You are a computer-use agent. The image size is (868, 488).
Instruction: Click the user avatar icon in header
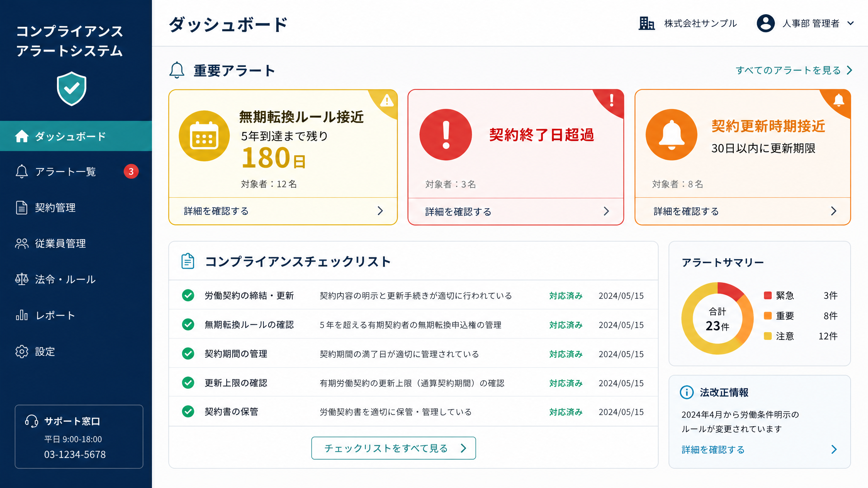point(766,23)
